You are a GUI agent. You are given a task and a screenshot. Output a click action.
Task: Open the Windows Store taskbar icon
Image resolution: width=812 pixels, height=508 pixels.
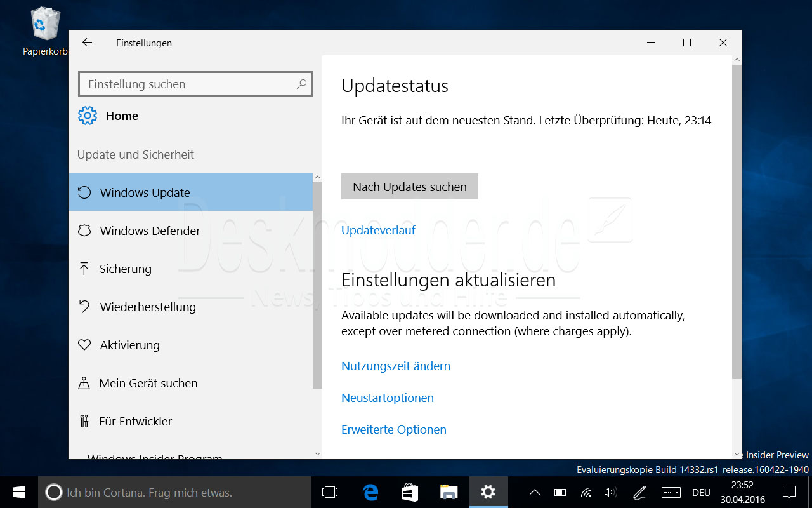tap(410, 492)
